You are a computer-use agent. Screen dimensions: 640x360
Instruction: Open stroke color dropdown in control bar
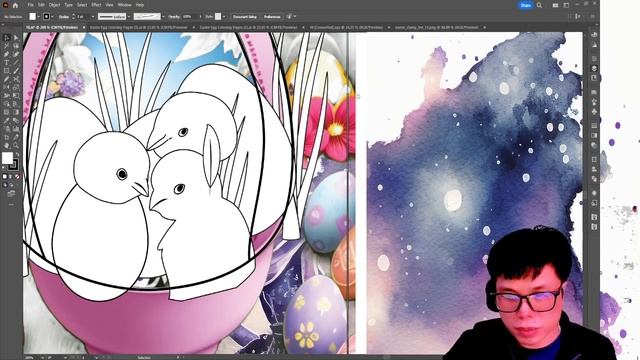(52, 17)
